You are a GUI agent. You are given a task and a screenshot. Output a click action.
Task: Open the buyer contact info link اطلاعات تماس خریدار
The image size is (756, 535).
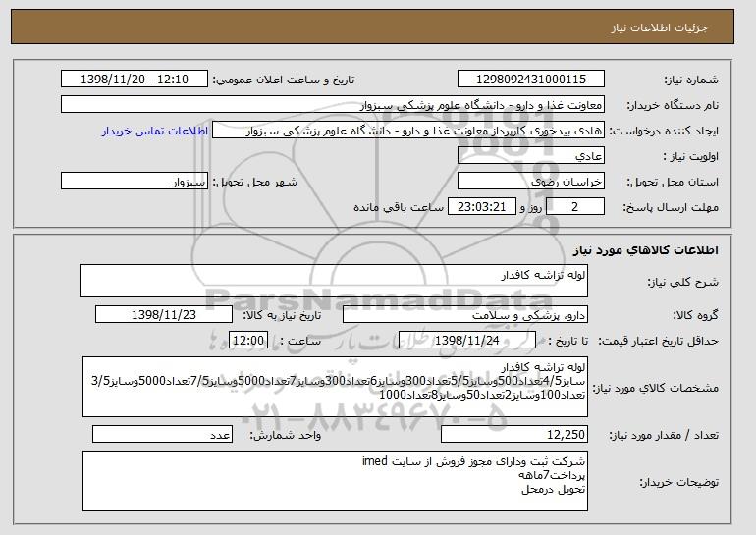click(155, 131)
